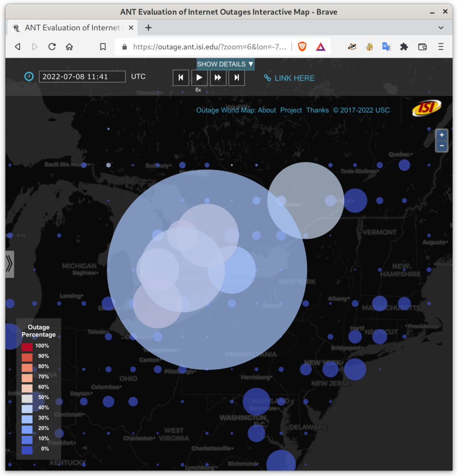Click the "VERMONT" map label
Image resolution: width=458 pixels, height=476 pixels.
pos(379,232)
